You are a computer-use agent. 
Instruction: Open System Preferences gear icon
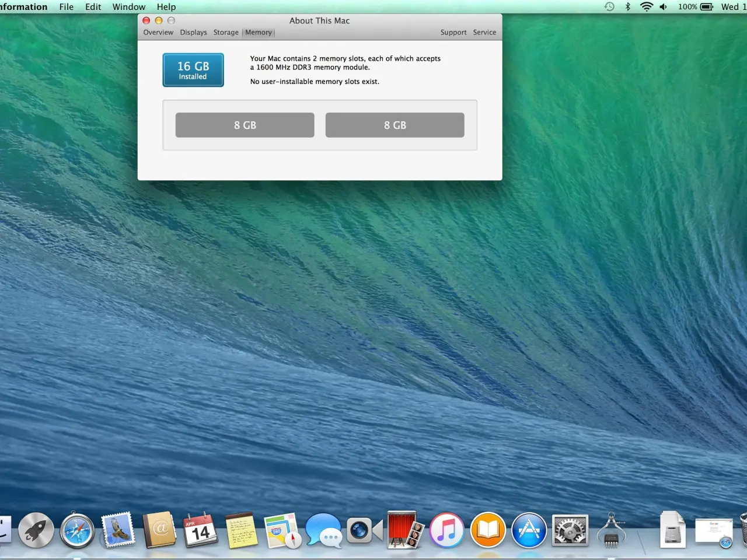click(570, 530)
